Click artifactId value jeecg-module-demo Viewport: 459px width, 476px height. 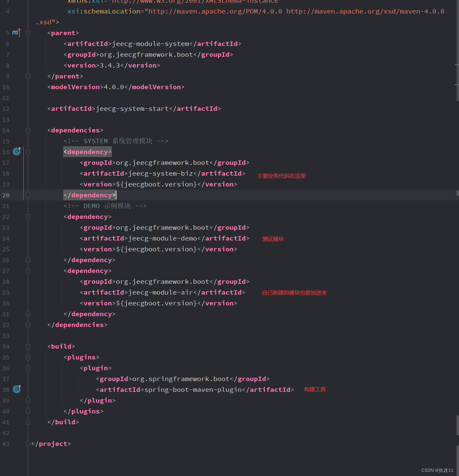click(163, 239)
